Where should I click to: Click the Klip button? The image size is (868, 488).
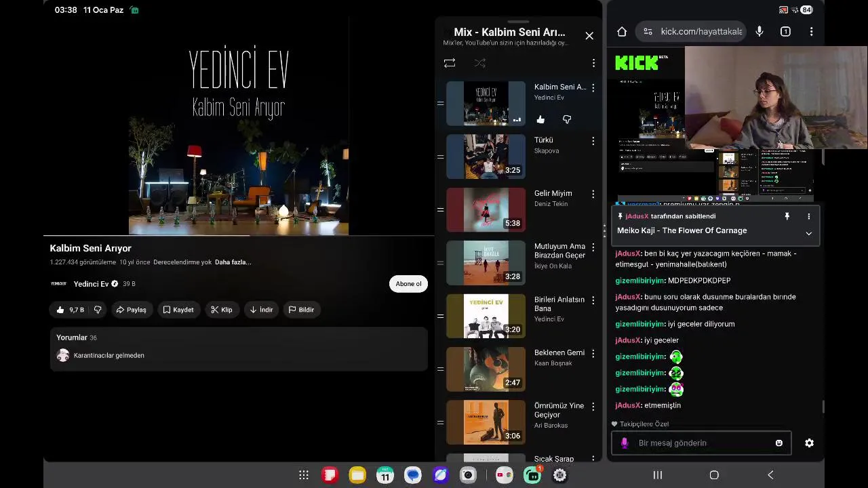tap(221, 310)
